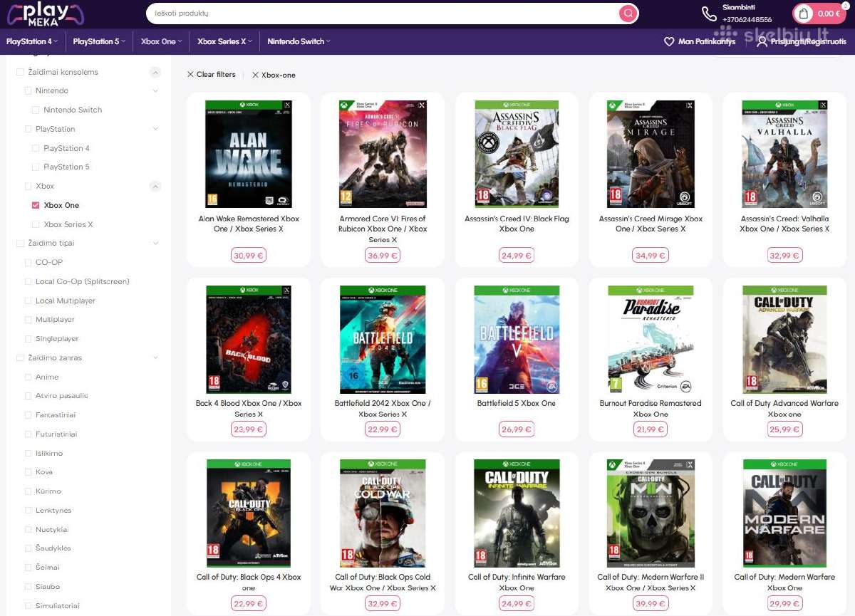Open the Black Ops Cold War cover
The image size is (855, 616).
[383, 513]
